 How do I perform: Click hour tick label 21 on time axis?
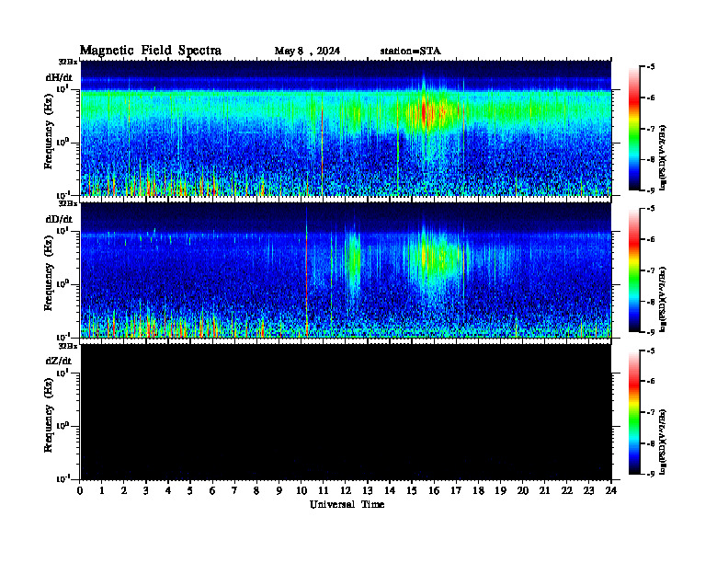pyautogui.click(x=544, y=491)
